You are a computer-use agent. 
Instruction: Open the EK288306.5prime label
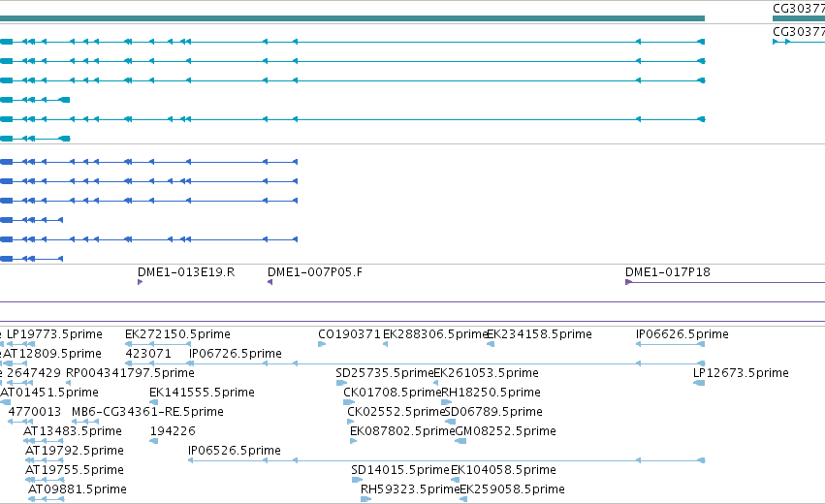pyautogui.click(x=435, y=334)
